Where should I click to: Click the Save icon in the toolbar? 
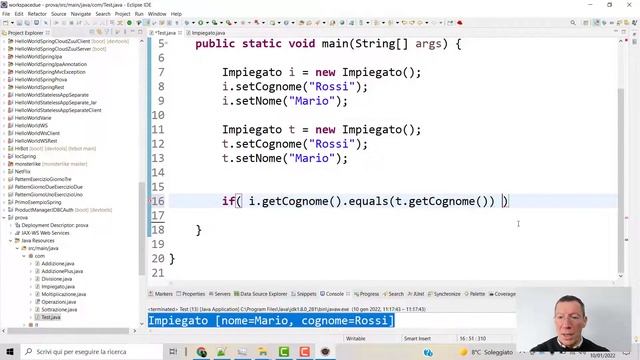[x=19, y=23]
